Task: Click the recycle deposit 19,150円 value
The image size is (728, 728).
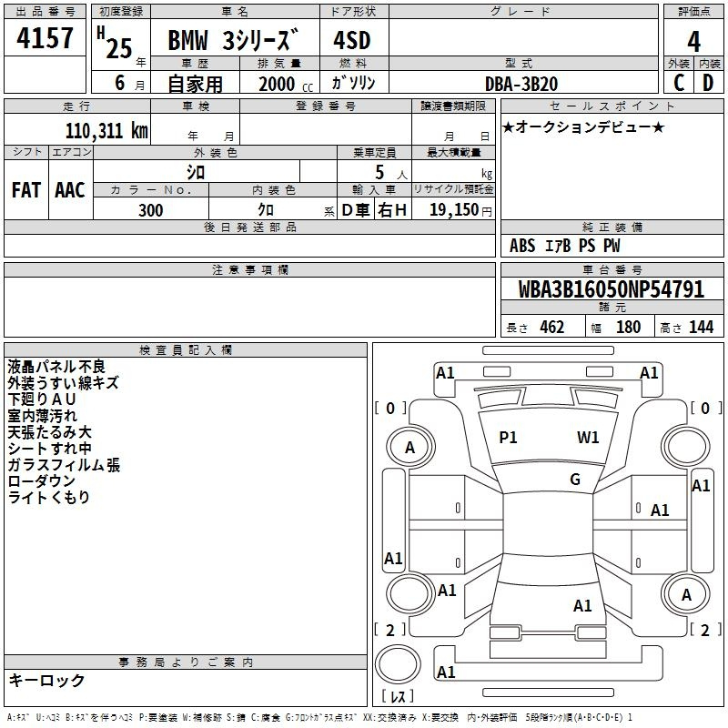Action: pyautogui.click(x=460, y=210)
